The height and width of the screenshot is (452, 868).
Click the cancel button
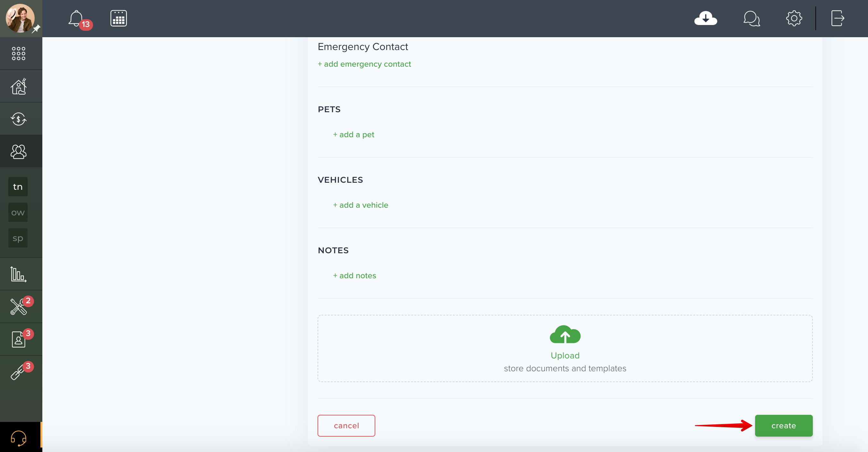tap(346, 426)
